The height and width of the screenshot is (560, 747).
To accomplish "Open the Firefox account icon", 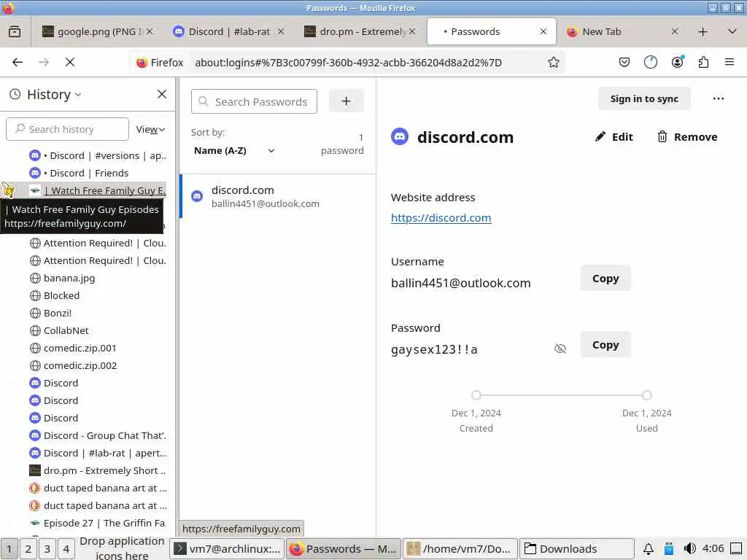I will (x=677, y=63).
